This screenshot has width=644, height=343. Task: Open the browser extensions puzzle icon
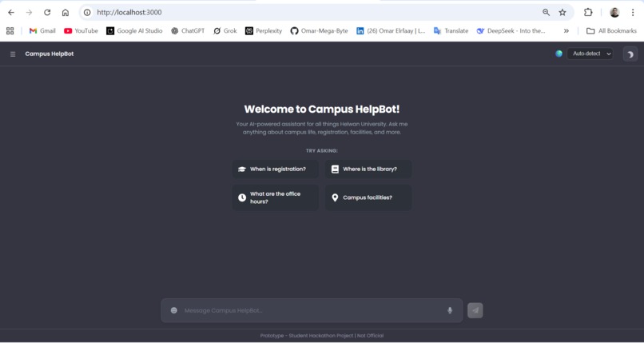[x=588, y=12]
